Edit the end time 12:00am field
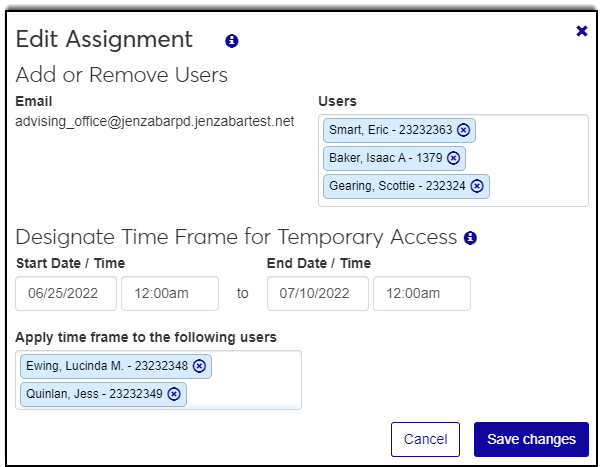The width and height of the screenshot is (603, 467). 421,293
